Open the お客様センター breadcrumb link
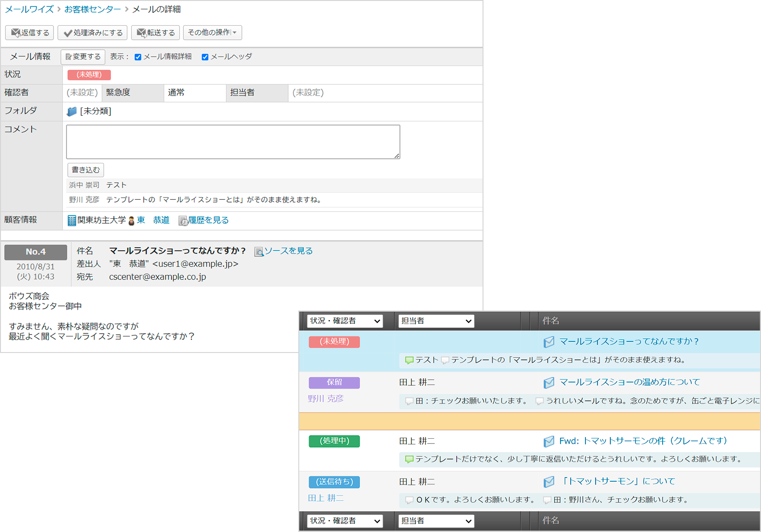This screenshot has width=761, height=532. coord(93,9)
